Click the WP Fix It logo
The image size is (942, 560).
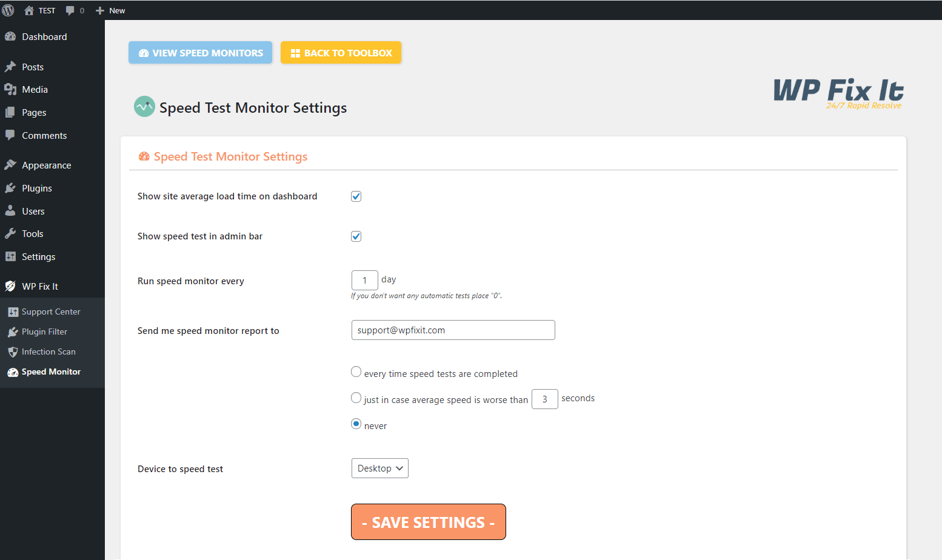pyautogui.click(x=838, y=93)
